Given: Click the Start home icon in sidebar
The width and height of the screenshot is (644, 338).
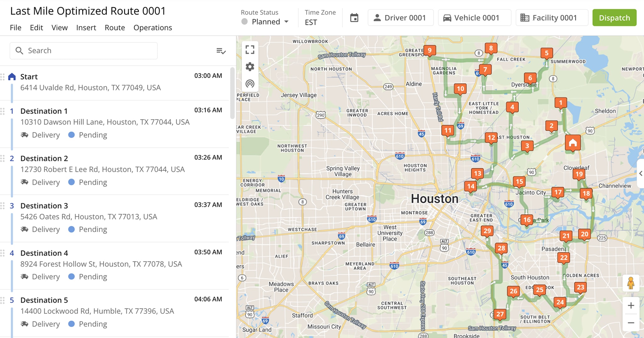Looking at the screenshot, I should [x=11, y=76].
